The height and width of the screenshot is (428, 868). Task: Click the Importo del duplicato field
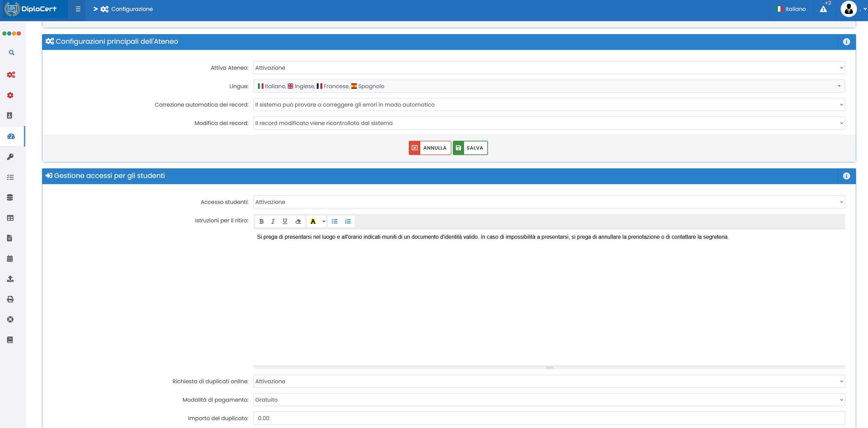click(549, 418)
